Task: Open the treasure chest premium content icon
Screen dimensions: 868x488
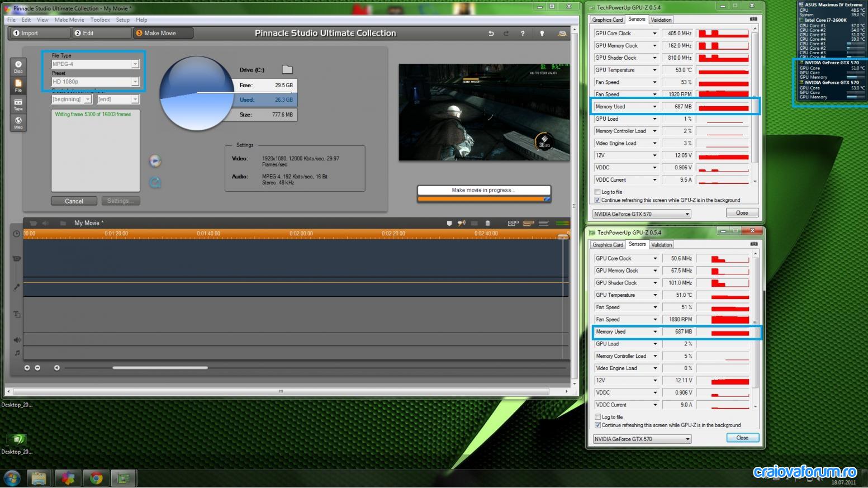Action: tap(562, 34)
